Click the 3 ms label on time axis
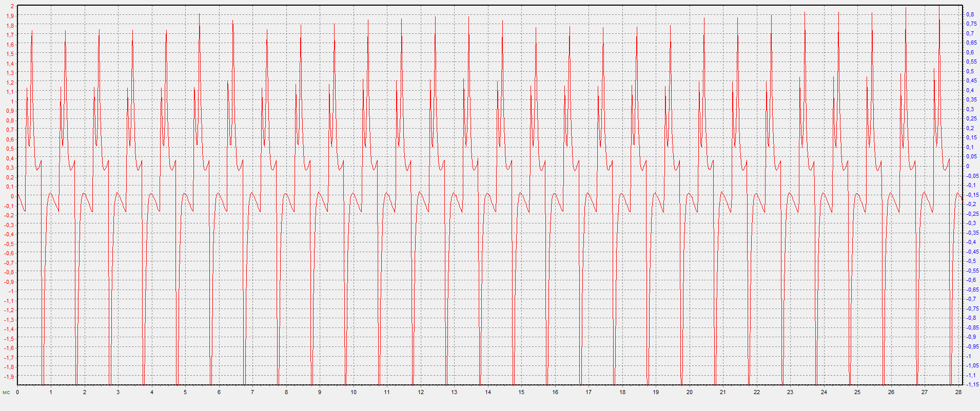 click(x=118, y=392)
